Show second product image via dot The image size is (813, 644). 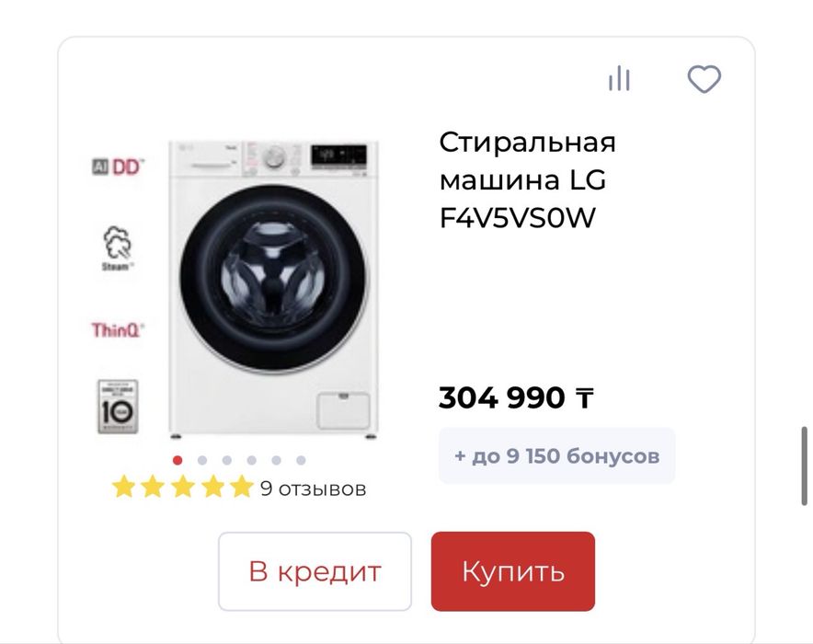pos(202,460)
